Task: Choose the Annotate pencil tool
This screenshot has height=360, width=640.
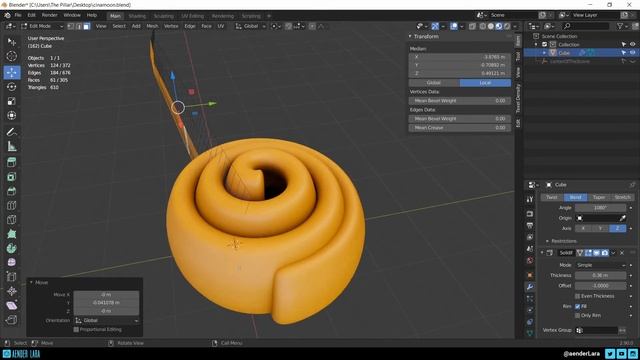Action: click(x=12, y=132)
